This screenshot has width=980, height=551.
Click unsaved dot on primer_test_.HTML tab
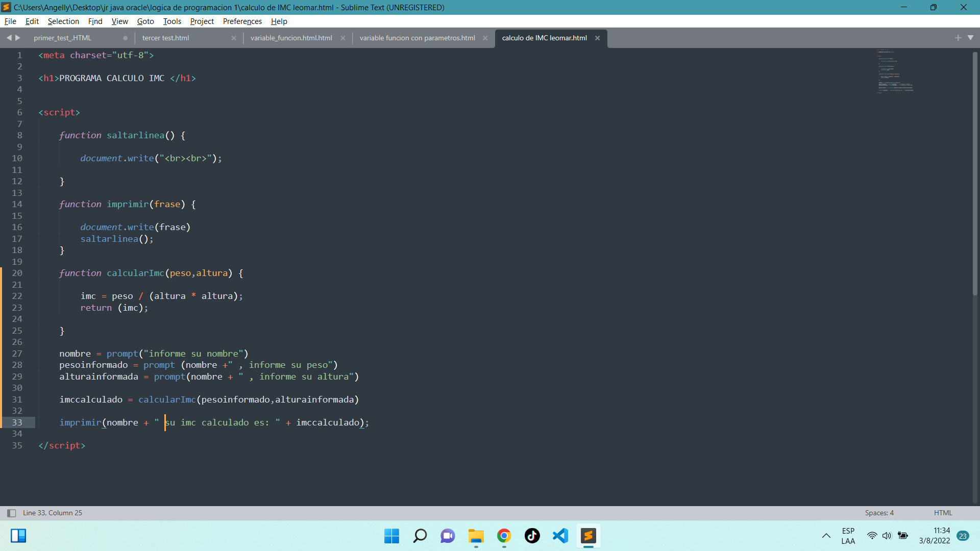125,38
